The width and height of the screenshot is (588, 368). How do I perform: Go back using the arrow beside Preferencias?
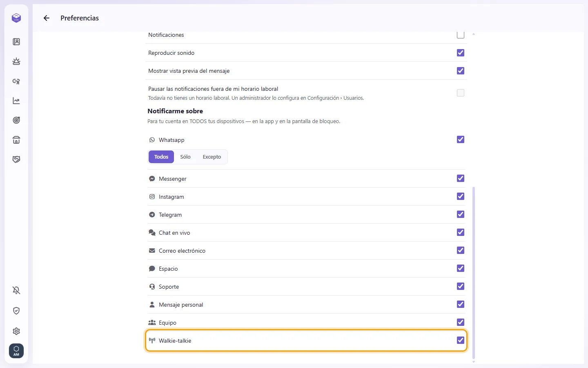coord(47,18)
